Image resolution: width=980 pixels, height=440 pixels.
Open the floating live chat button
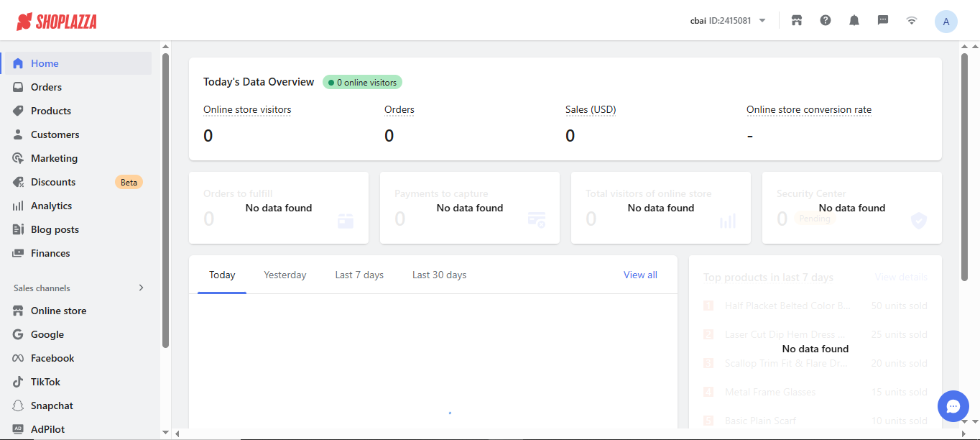point(953,406)
